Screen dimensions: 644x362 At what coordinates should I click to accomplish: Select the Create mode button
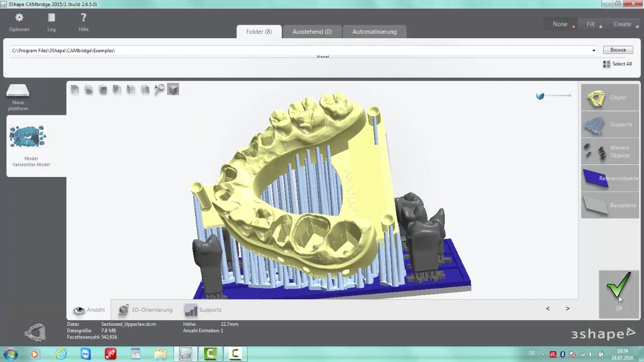tap(622, 24)
